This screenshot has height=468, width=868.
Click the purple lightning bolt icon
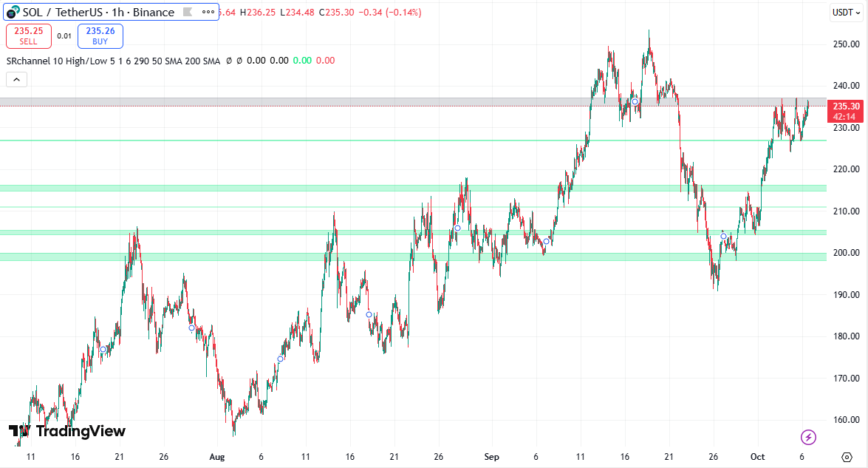(808, 437)
